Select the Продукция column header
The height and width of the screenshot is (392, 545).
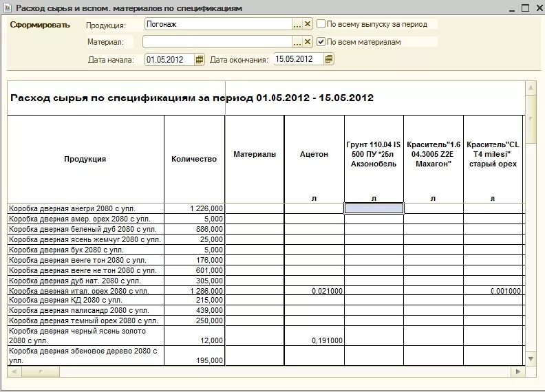point(85,159)
